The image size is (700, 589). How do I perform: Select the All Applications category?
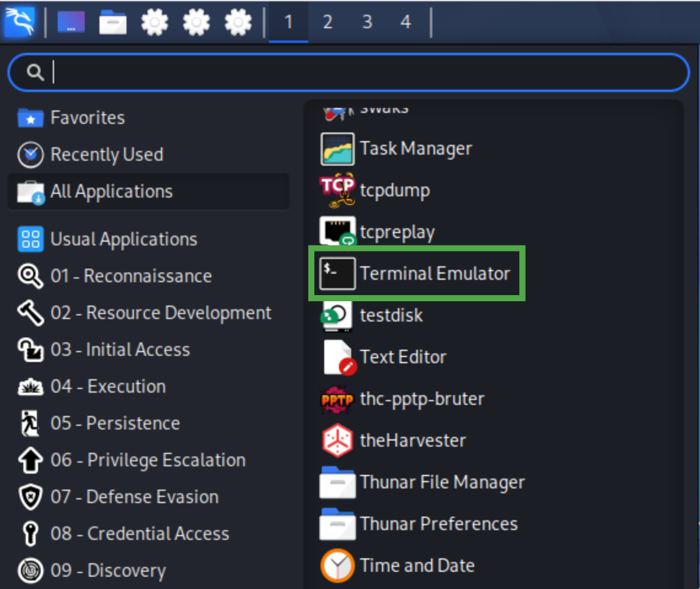(x=149, y=191)
